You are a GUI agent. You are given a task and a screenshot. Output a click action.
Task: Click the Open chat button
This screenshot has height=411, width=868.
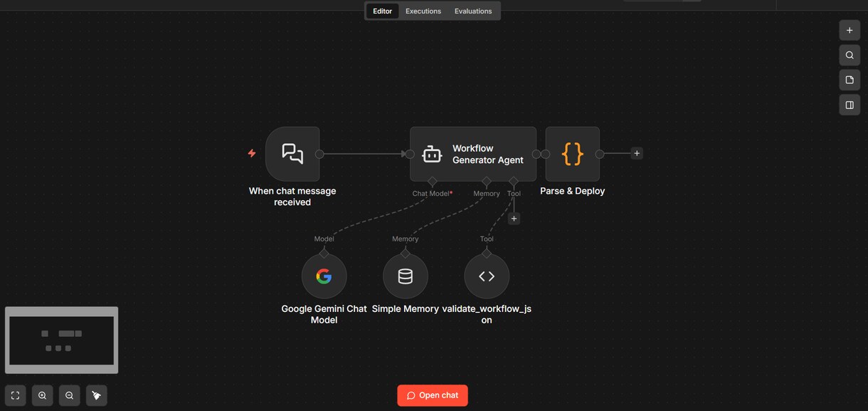433,395
